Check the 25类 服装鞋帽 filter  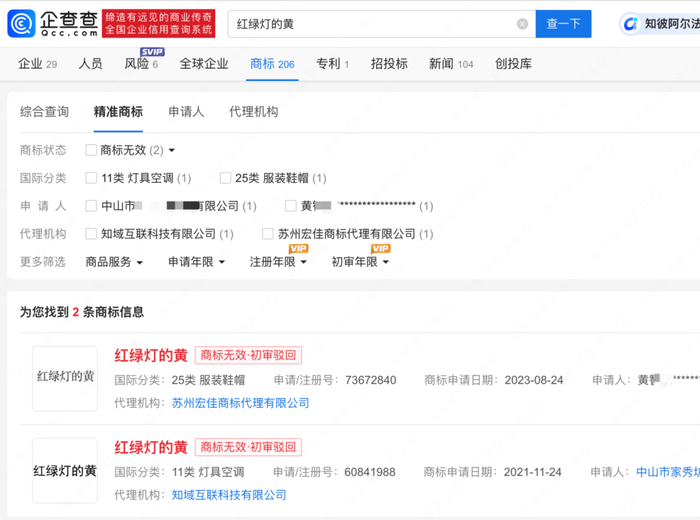tap(225, 178)
